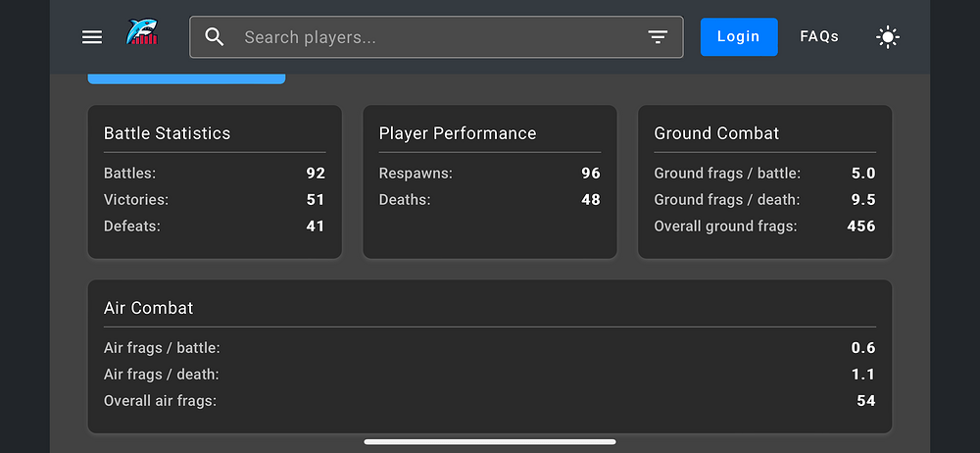
Task: Select the Air Combat card heading
Action: 149,308
